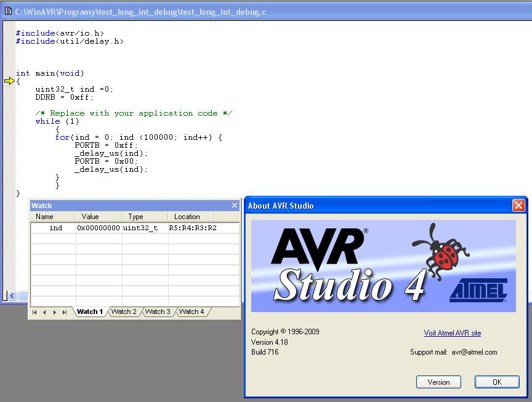Select the value 0x00000000 in Watch
The image size is (532, 402).
[99, 228]
